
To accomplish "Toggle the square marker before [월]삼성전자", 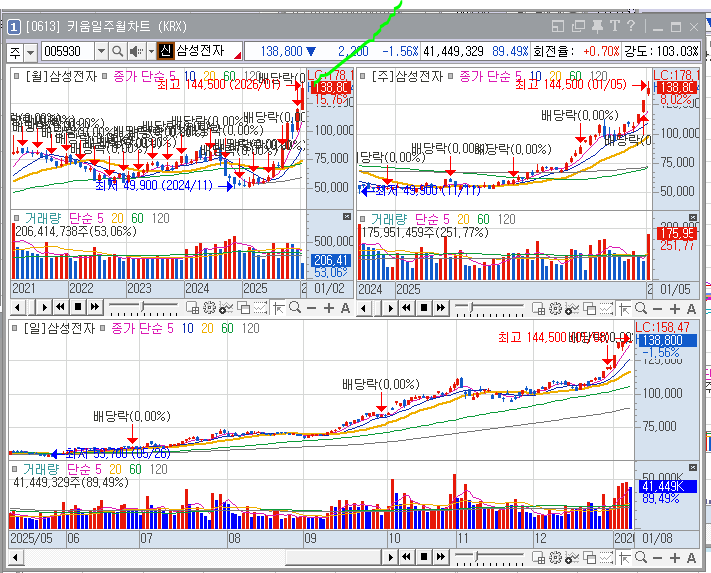I will pos(17,76).
